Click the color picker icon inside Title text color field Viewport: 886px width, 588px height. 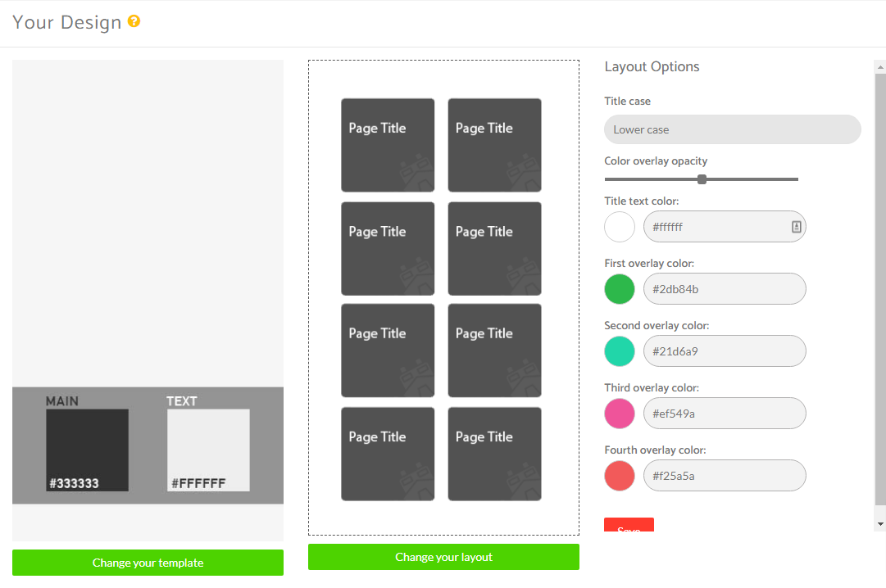pyautogui.click(x=796, y=227)
